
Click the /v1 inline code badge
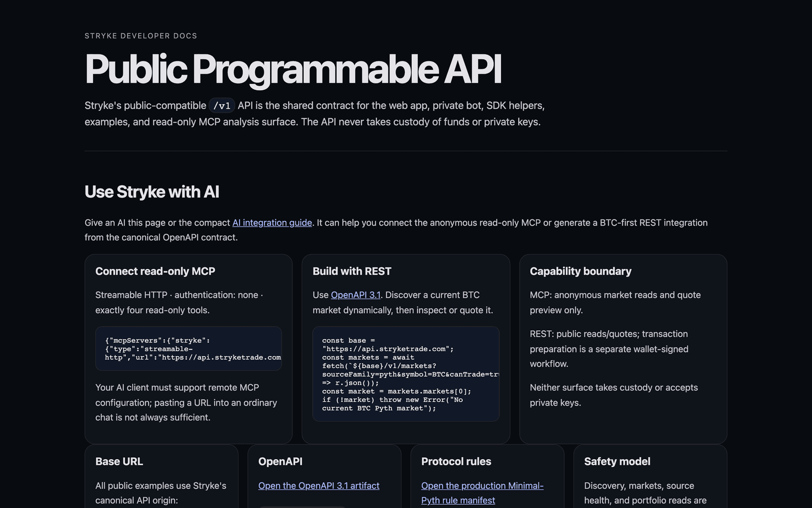(x=222, y=106)
